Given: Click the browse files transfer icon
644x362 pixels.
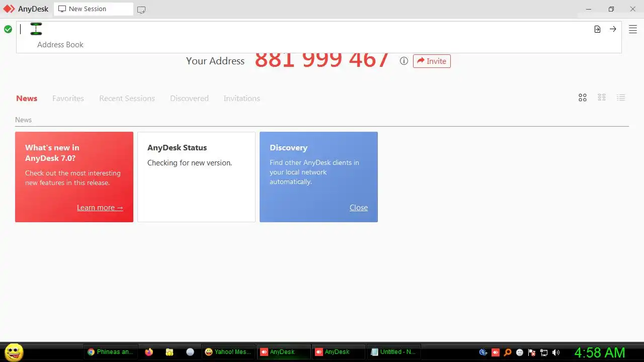Looking at the screenshot, I should click(597, 29).
